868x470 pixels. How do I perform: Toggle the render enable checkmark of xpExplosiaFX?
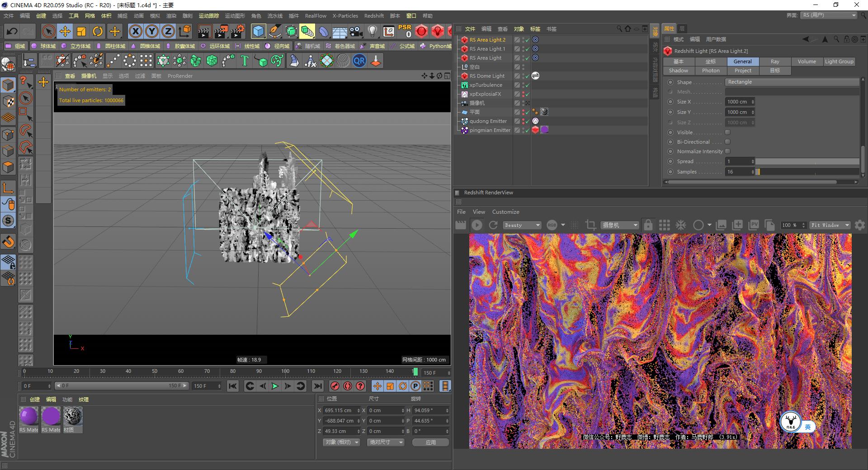pos(527,94)
